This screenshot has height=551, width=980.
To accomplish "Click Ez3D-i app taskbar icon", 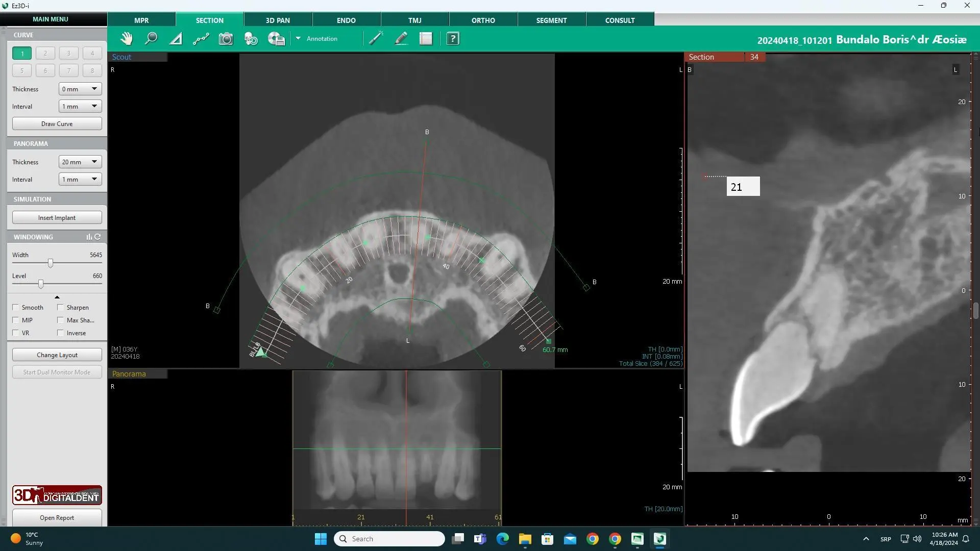I will point(660,539).
